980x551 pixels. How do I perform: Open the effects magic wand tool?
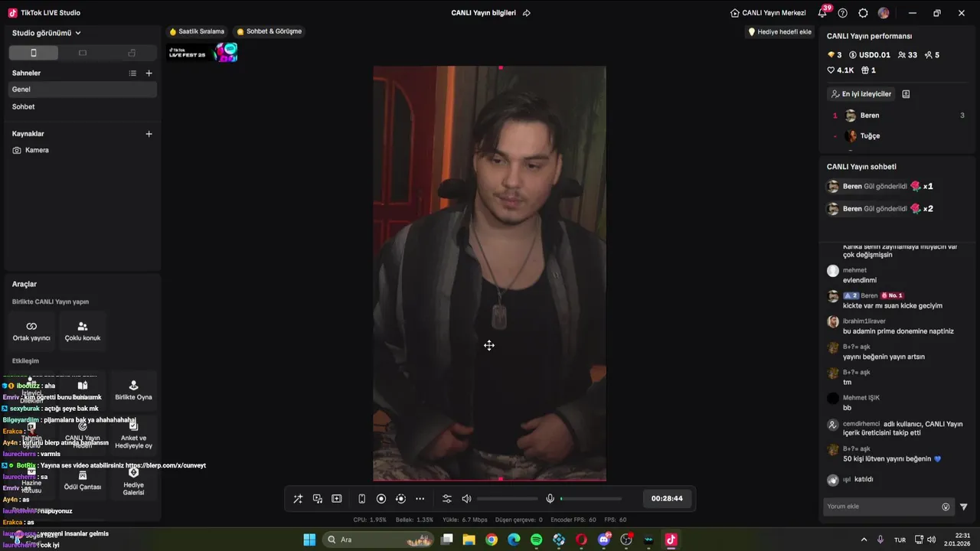click(298, 499)
